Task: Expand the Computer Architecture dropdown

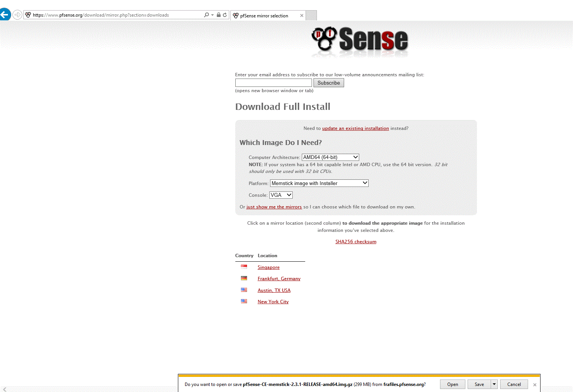Action: (330, 157)
